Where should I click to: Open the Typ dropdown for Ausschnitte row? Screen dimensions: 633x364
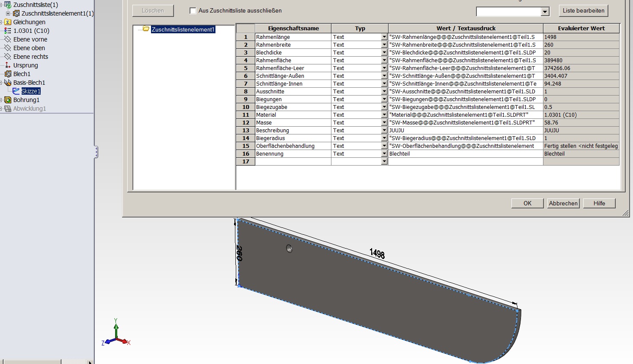pyautogui.click(x=384, y=92)
